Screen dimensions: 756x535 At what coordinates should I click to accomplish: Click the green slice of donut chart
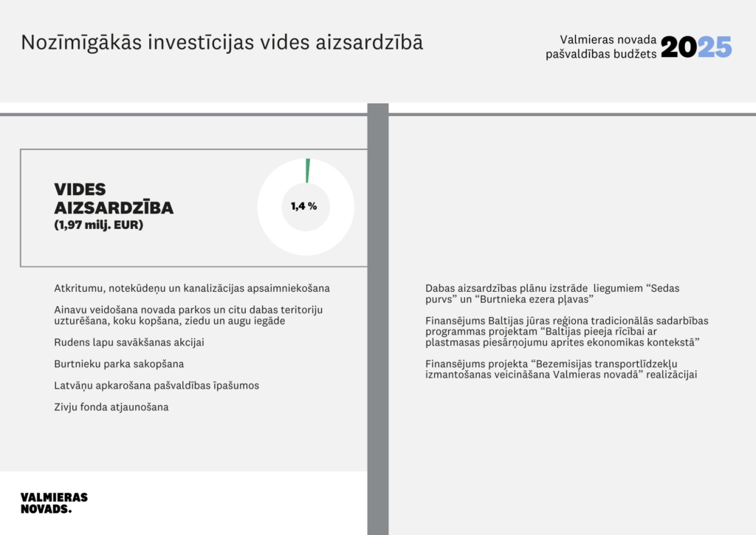[307, 170]
